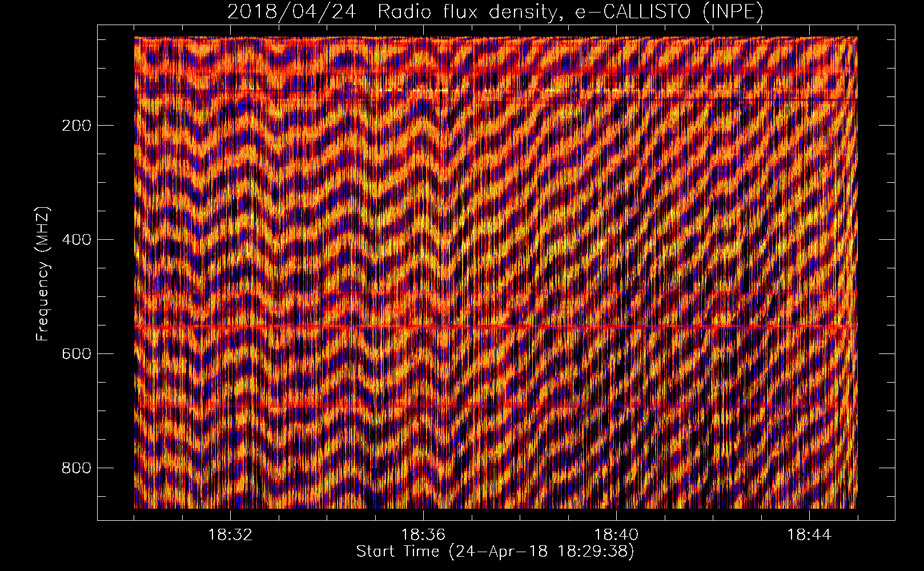Click the 18:32 time tick label
Screen dimensions: 924x571
pos(230,535)
